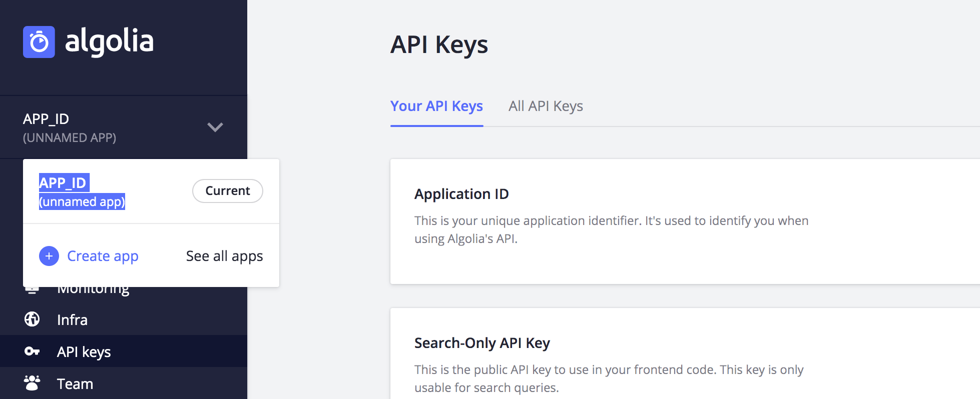Screen dimensions: 980x399
Task: Click the partially hidden Monitoring sidebar label
Action: pyautogui.click(x=93, y=290)
